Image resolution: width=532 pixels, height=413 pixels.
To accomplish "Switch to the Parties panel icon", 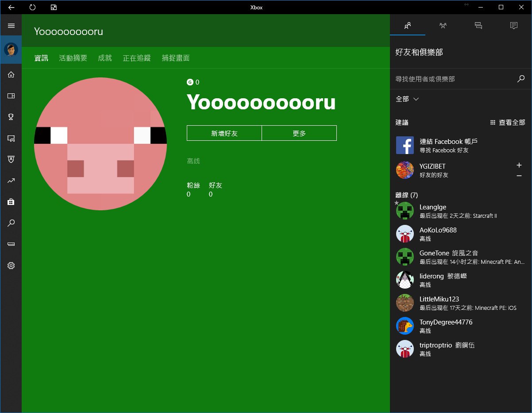I will [x=443, y=26].
